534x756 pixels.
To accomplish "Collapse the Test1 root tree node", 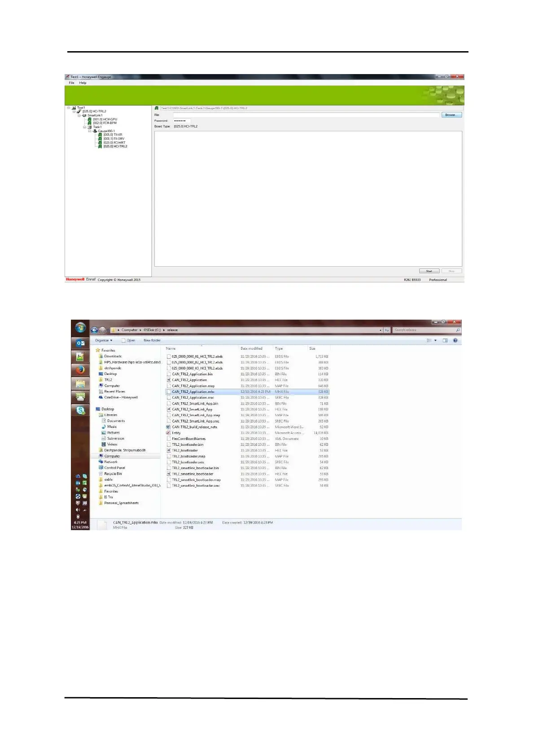I will coord(69,108).
